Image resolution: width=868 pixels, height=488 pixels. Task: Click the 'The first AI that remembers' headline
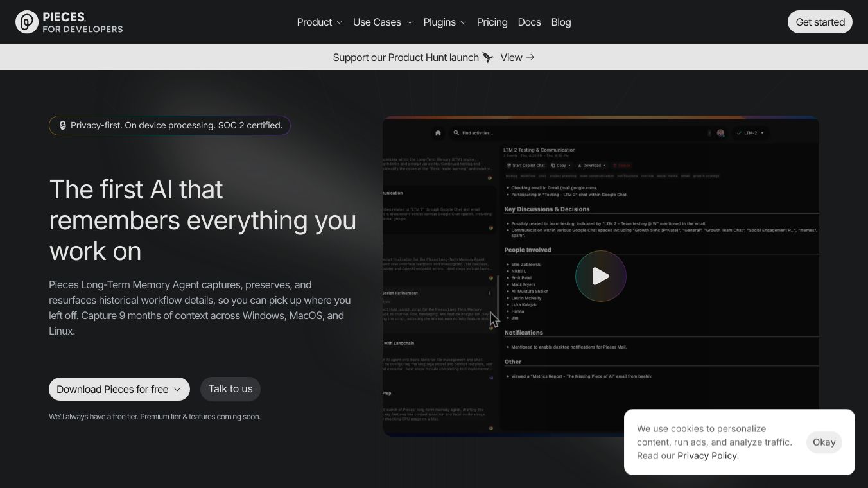point(202,220)
